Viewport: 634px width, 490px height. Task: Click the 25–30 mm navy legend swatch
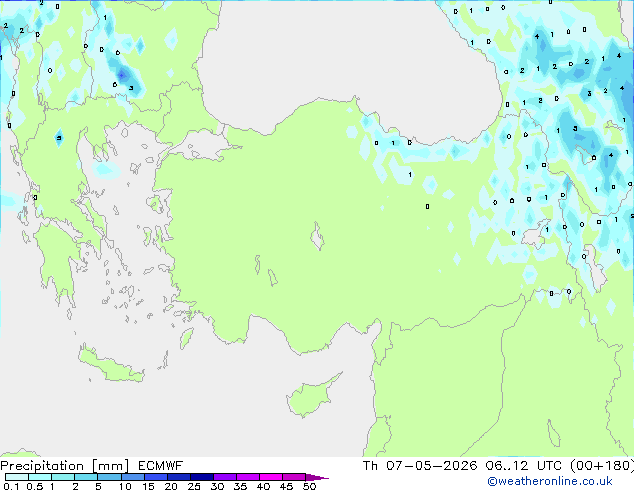coord(201,477)
